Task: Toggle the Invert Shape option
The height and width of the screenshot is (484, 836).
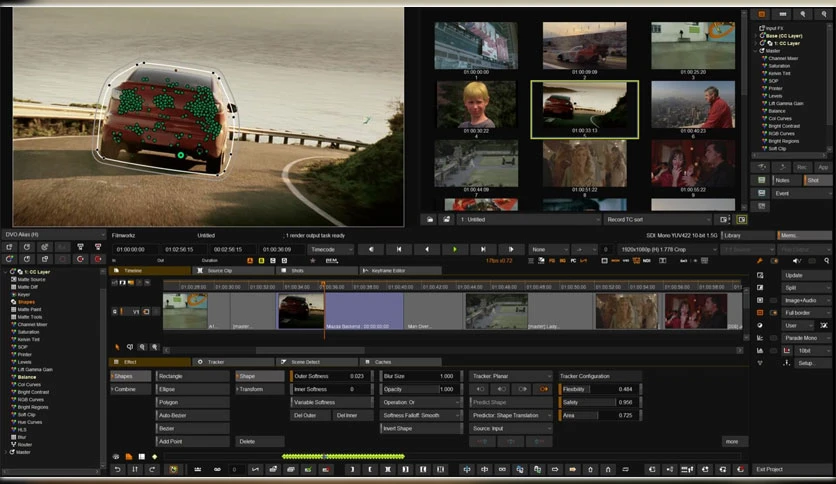Action: (x=420, y=428)
